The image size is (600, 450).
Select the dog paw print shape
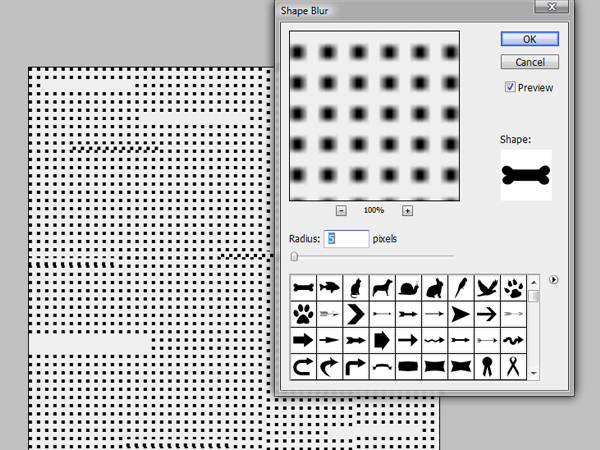pyautogui.click(x=303, y=314)
